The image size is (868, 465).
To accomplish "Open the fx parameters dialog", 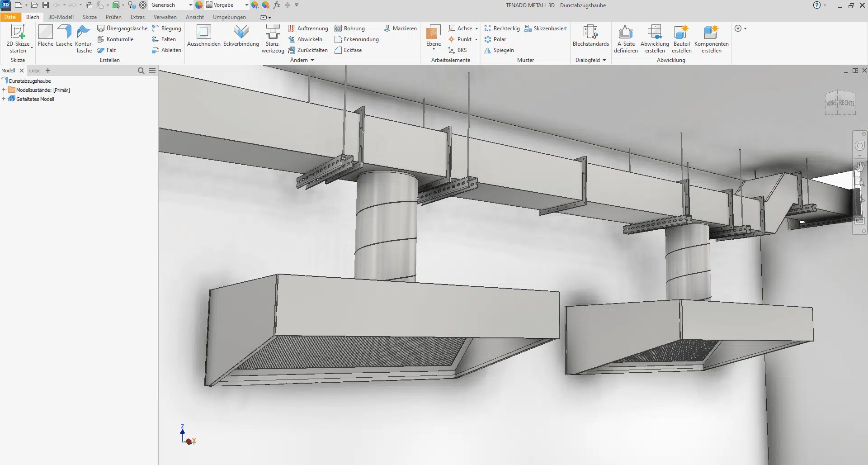I will 277,5.
